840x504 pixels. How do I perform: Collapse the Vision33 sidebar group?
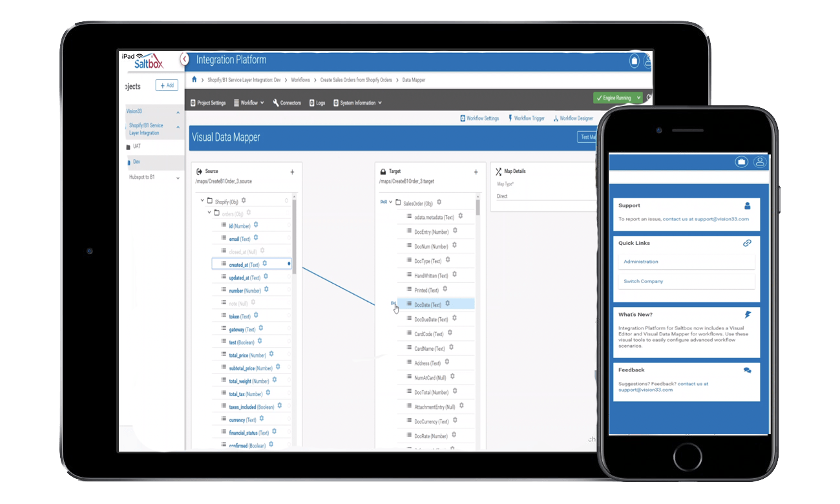pyautogui.click(x=178, y=112)
